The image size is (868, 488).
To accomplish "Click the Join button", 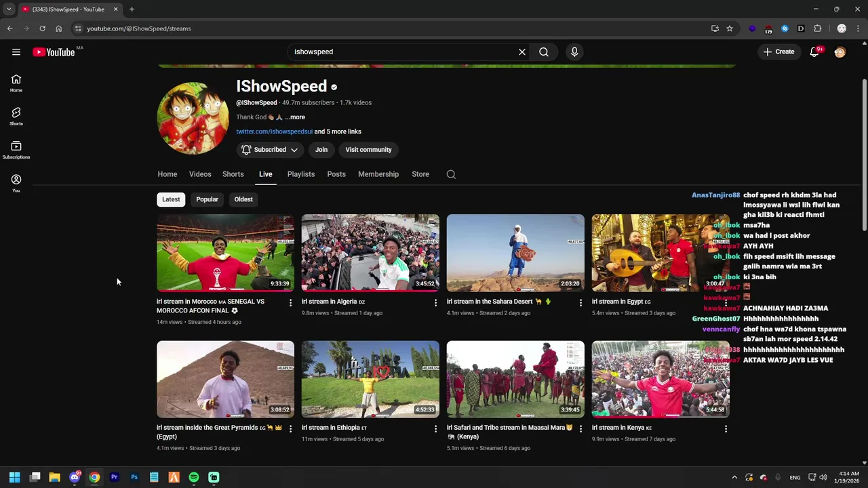I will [321, 150].
